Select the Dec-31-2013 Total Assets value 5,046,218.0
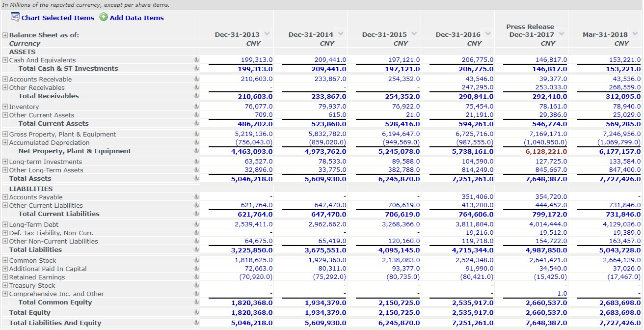 [x=252, y=179]
